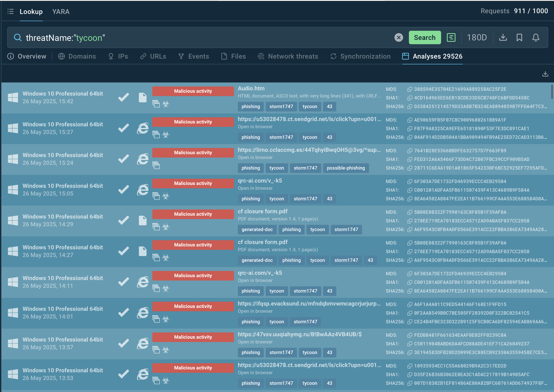Viewport: 554px width, 392px height.
Task: Open the sendgrid link analysis from 13:53
Action: coord(309,365)
